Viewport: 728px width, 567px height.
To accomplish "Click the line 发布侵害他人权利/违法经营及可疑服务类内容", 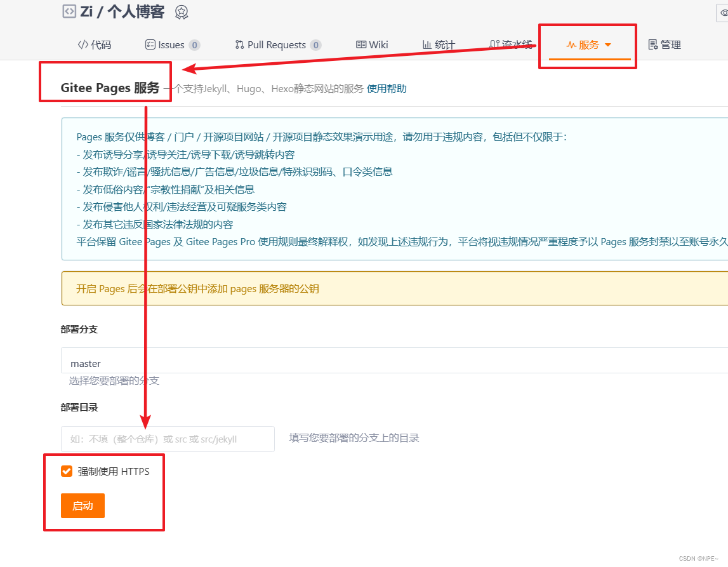I will [x=182, y=206].
